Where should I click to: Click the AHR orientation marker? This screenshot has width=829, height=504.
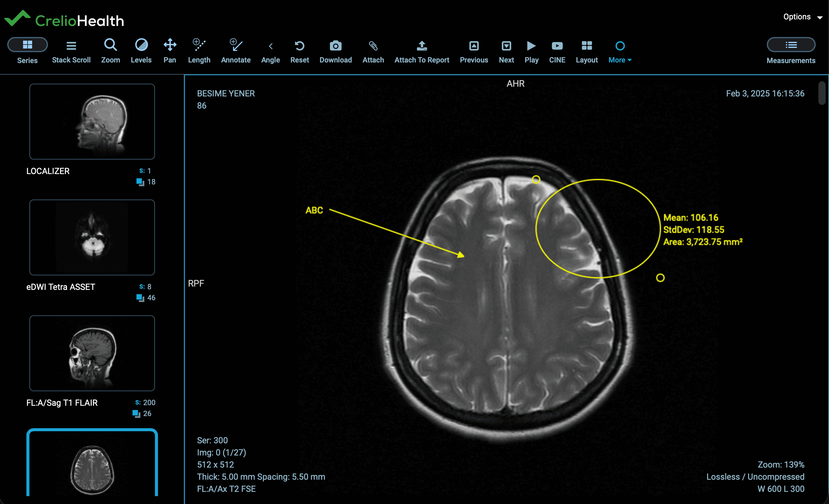pyautogui.click(x=515, y=83)
